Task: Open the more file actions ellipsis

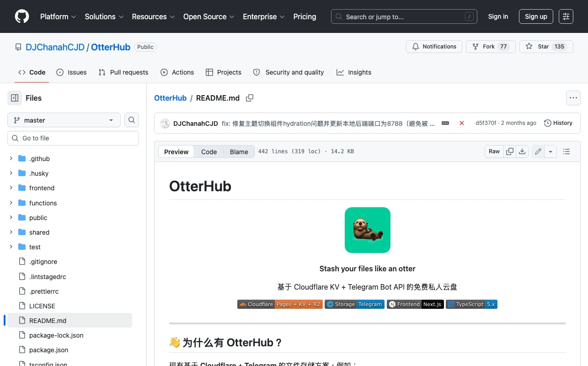Action: 573,98
